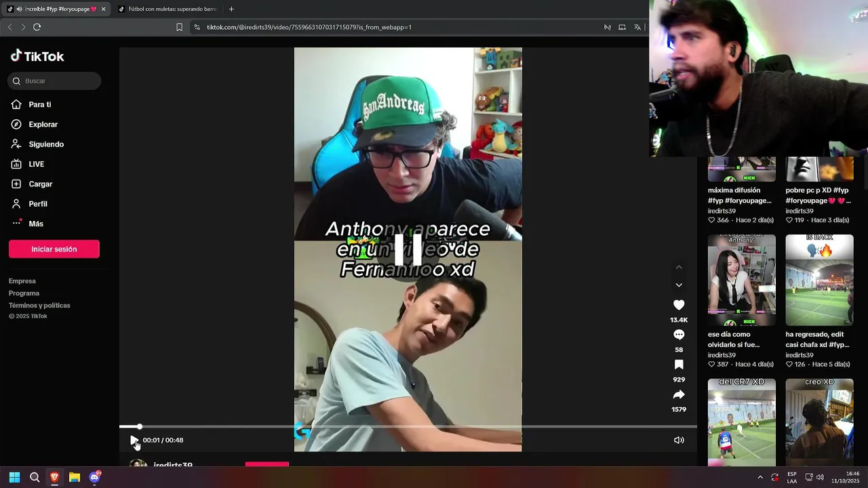Viewport: 868px width, 488px height.
Task: Share the video with arrow icon
Action: click(x=679, y=394)
